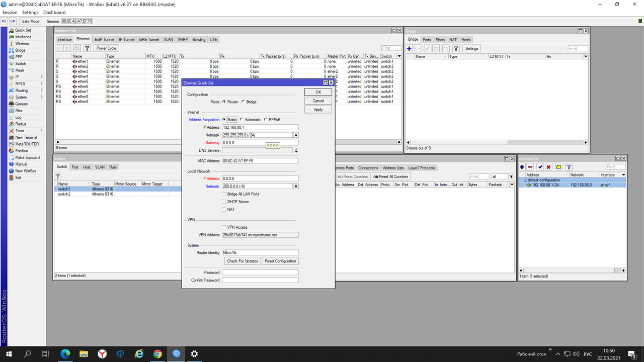
Task: Open Mesh in the sidebar
Action: pyautogui.click(x=19, y=70)
